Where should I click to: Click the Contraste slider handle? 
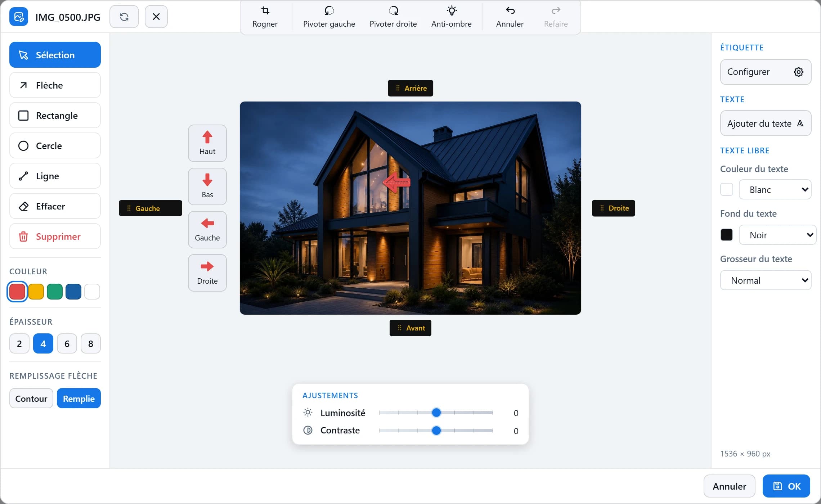(x=436, y=431)
